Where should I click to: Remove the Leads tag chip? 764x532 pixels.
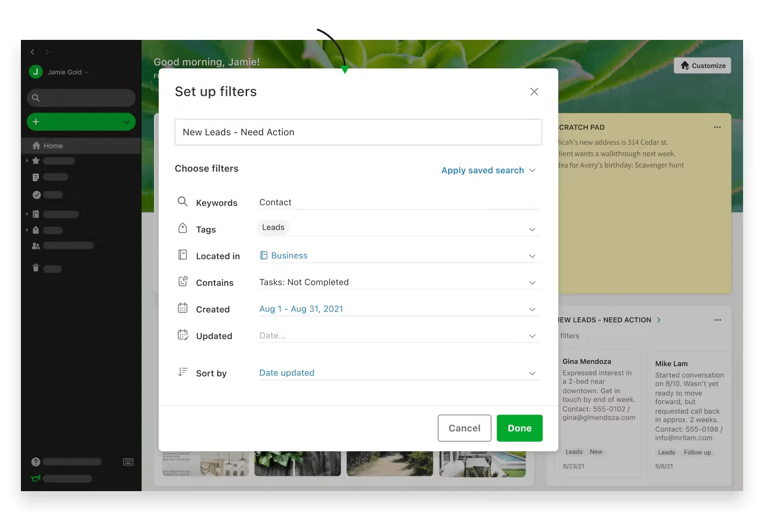click(273, 227)
